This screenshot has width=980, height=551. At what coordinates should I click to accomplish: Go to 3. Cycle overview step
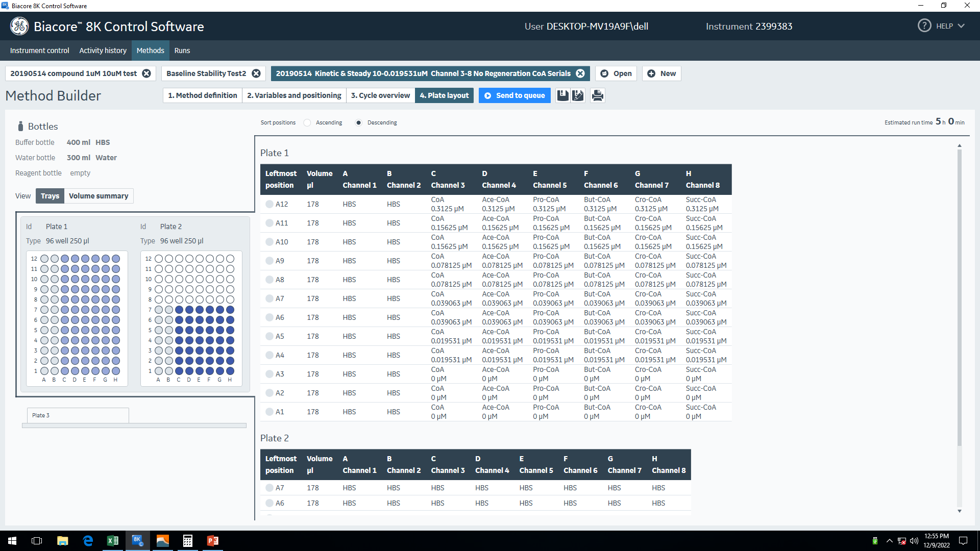pyautogui.click(x=380, y=95)
